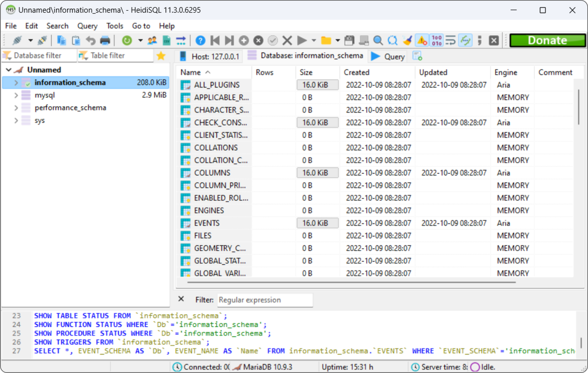Expand the sys database node
This screenshot has height=373, width=588.
click(16, 121)
